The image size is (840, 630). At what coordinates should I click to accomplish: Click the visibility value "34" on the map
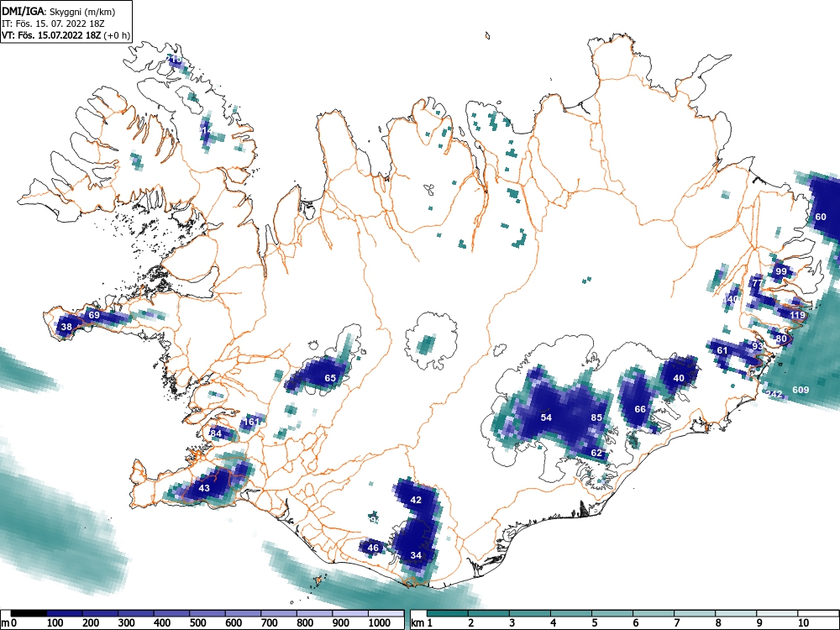[416, 555]
